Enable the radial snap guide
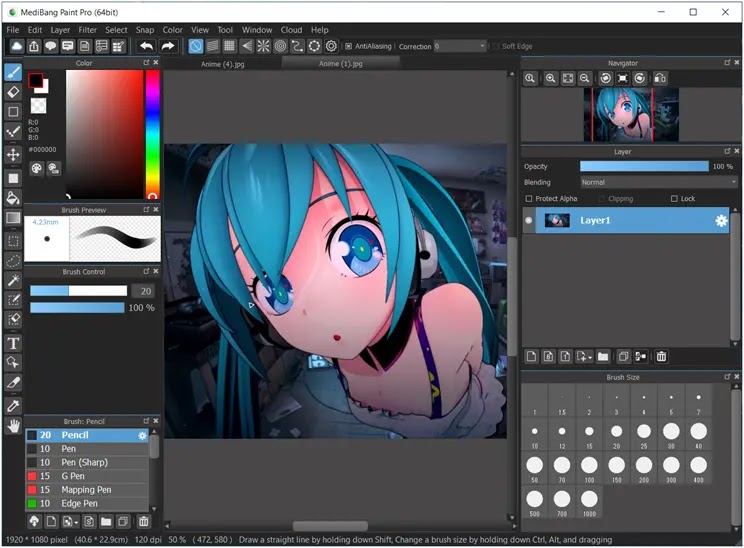Image resolution: width=744 pixels, height=548 pixels. pyautogui.click(x=263, y=46)
